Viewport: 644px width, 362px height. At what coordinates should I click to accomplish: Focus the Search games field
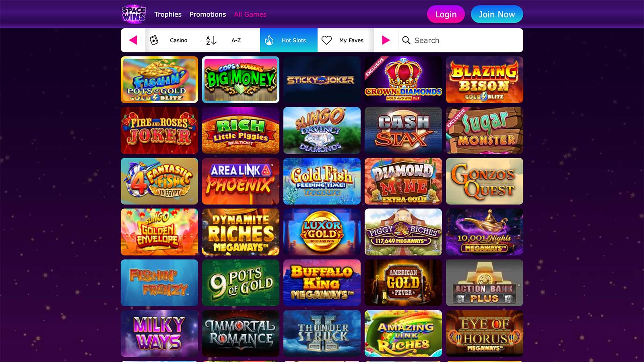(461, 40)
